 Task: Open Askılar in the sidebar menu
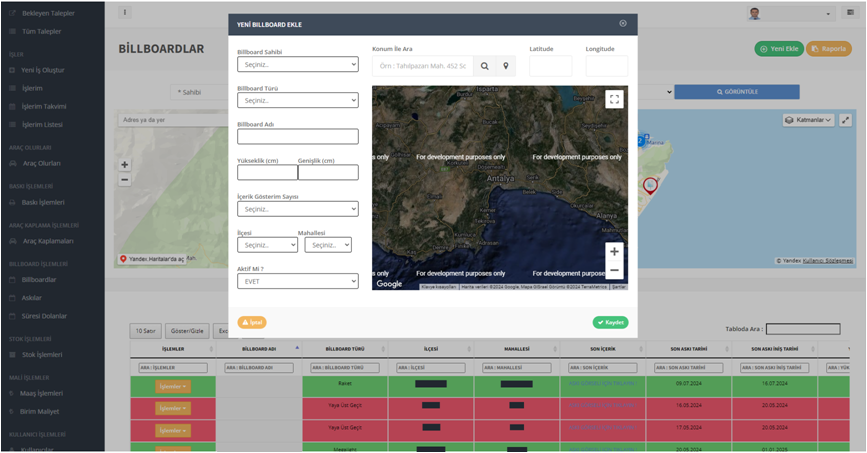[32, 298]
